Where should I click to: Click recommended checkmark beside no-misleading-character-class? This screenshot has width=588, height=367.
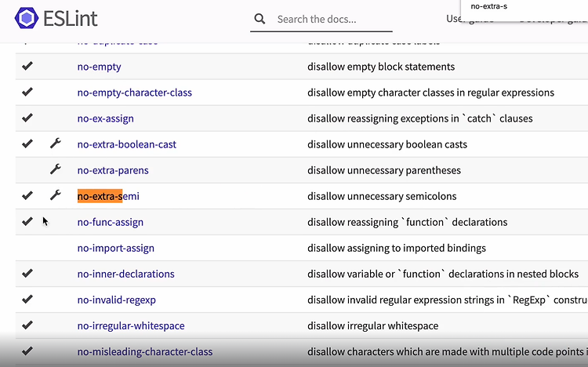(27, 351)
